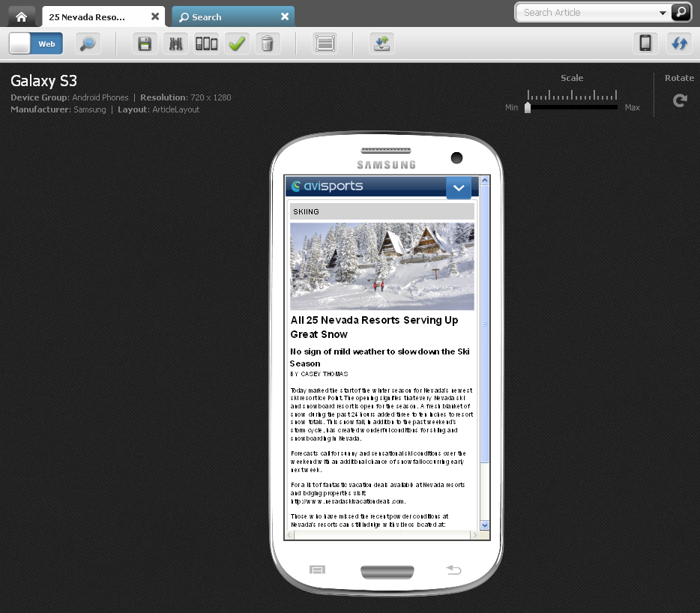This screenshot has width=700, height=613.
Task: Click the phone's back hardware key
Action: click(x=453, y=570)
